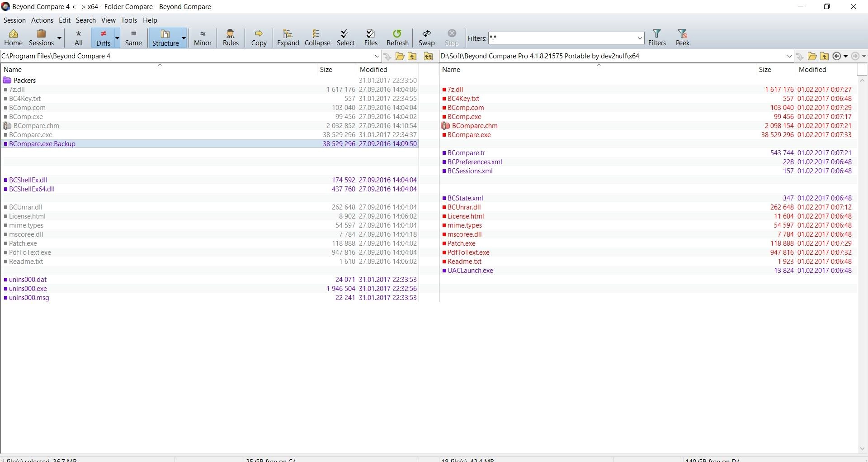Open the Diffs filter dropdown arrow
868x462 pixels.
(x=117, y=38)
